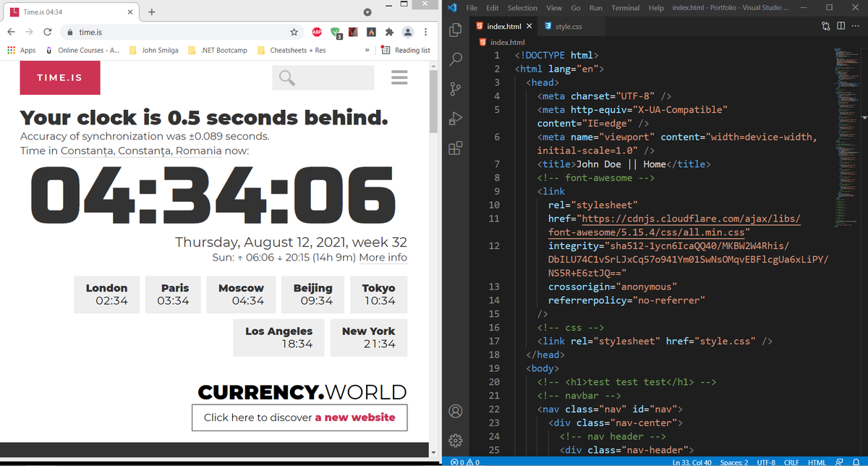This screenshot has width=868, height=466.
Task: Open Chrome's three-dot menu
Action: pos(425,32)
